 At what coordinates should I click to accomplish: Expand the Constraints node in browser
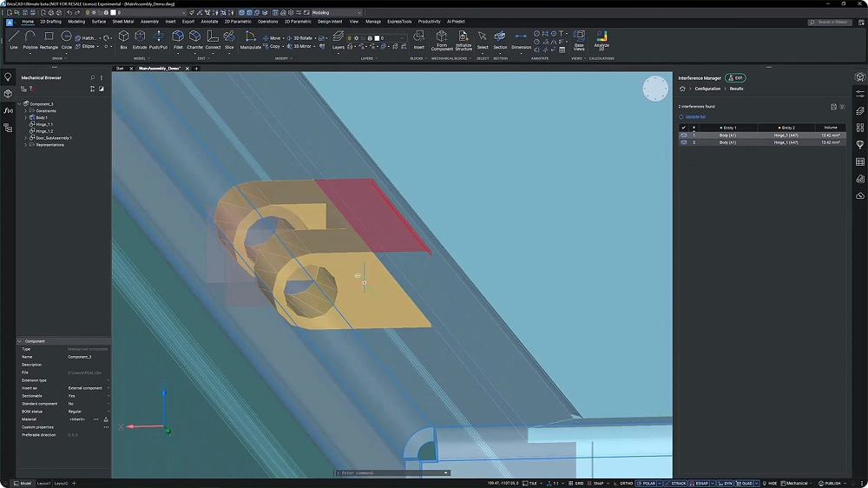25,110
